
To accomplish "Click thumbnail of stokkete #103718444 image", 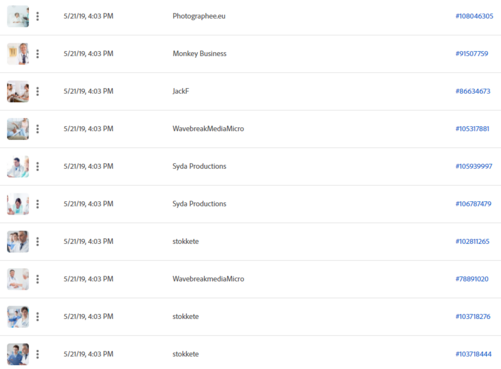I will point(18,354).
